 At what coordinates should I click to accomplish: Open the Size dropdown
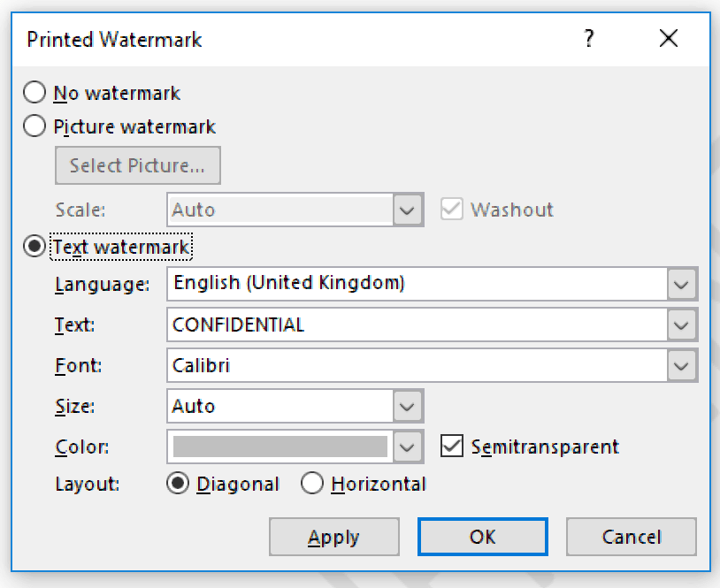click(x=408, y=406)
